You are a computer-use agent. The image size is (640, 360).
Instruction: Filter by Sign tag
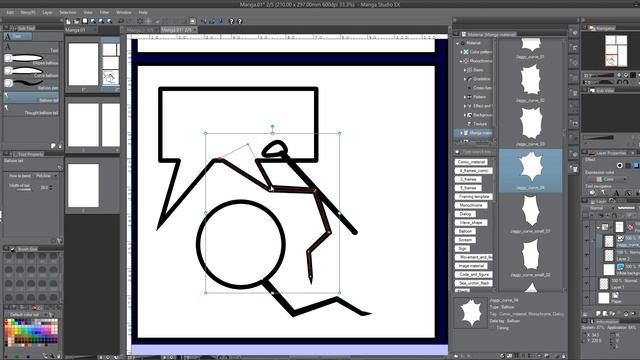462,248
